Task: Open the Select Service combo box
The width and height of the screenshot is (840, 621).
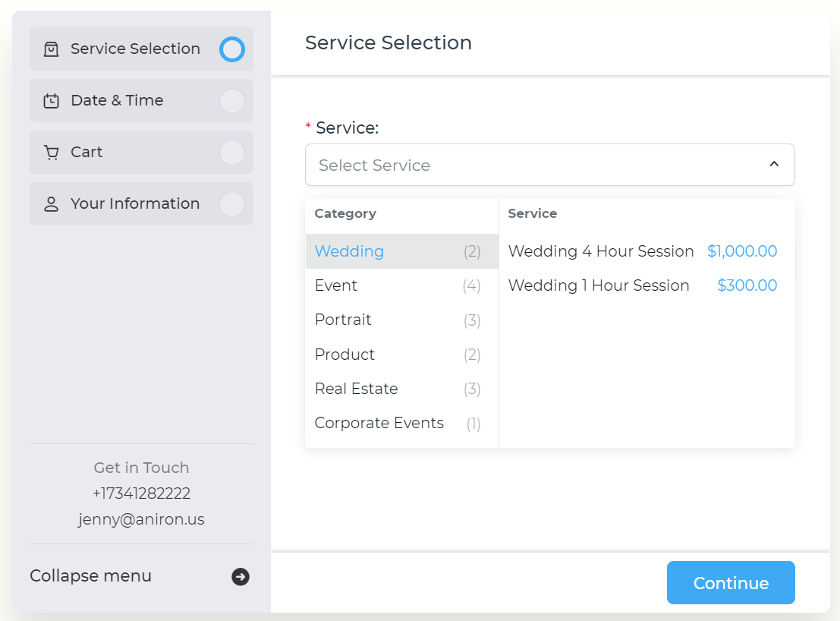Action: 549,165
